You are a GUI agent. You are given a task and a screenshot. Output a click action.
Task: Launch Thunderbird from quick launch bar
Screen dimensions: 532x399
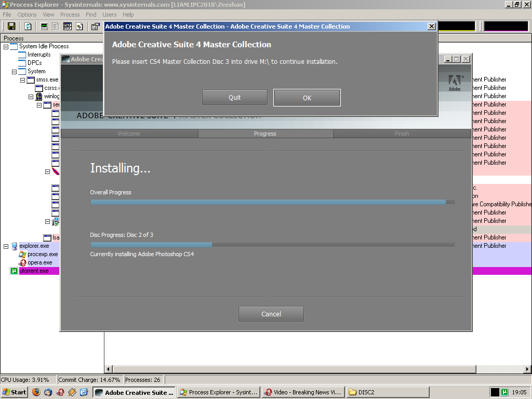click(x=48, y=392)
